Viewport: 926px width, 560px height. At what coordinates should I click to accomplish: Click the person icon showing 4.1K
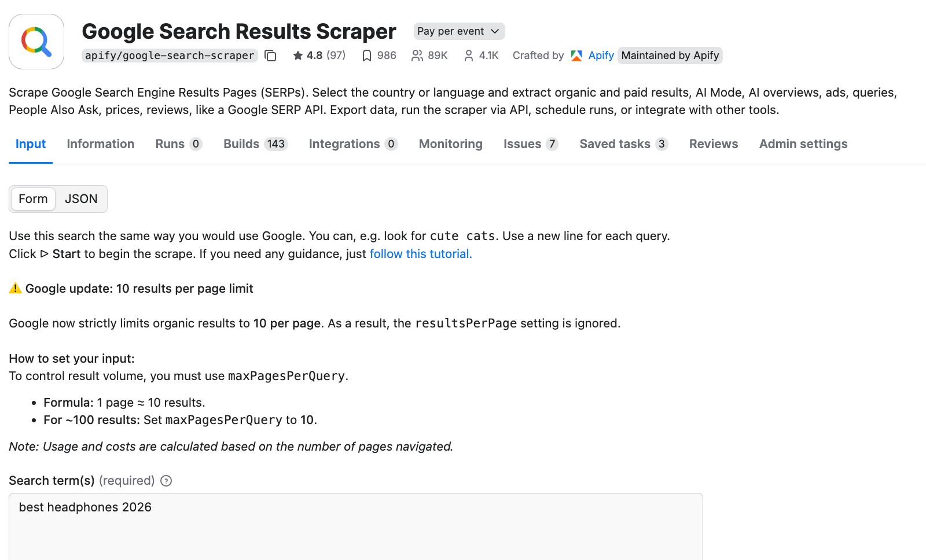pyautogui.click(x=468, y=55)
